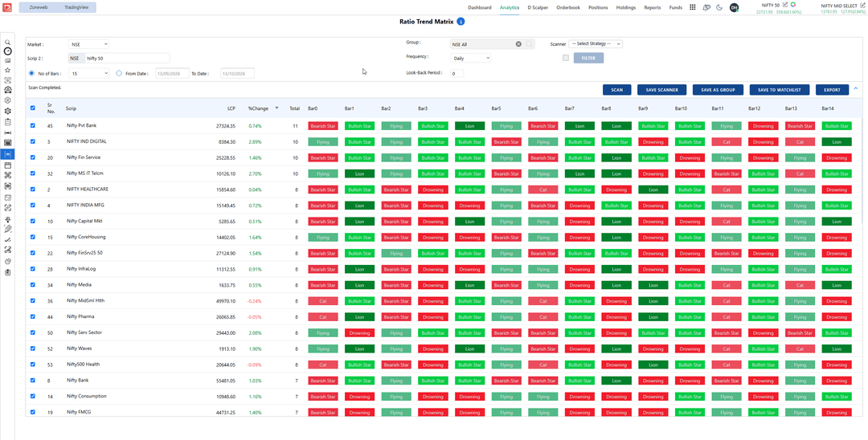
Task: Clear the NSE All group field
Action: click(x=518, y=44)
